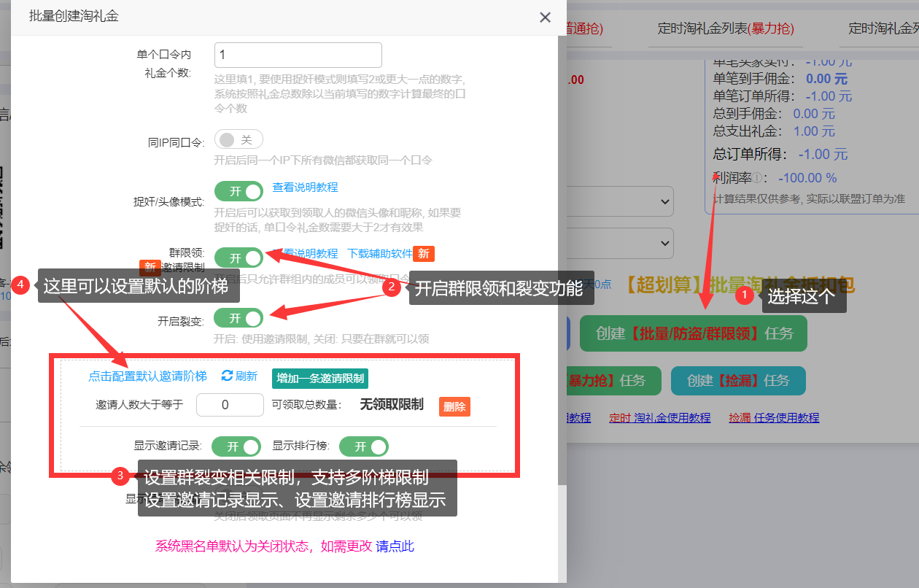The image size is (919, 588).
Task: Open the lower dropdown behind the dialog
Action: [x=620, y=241]
